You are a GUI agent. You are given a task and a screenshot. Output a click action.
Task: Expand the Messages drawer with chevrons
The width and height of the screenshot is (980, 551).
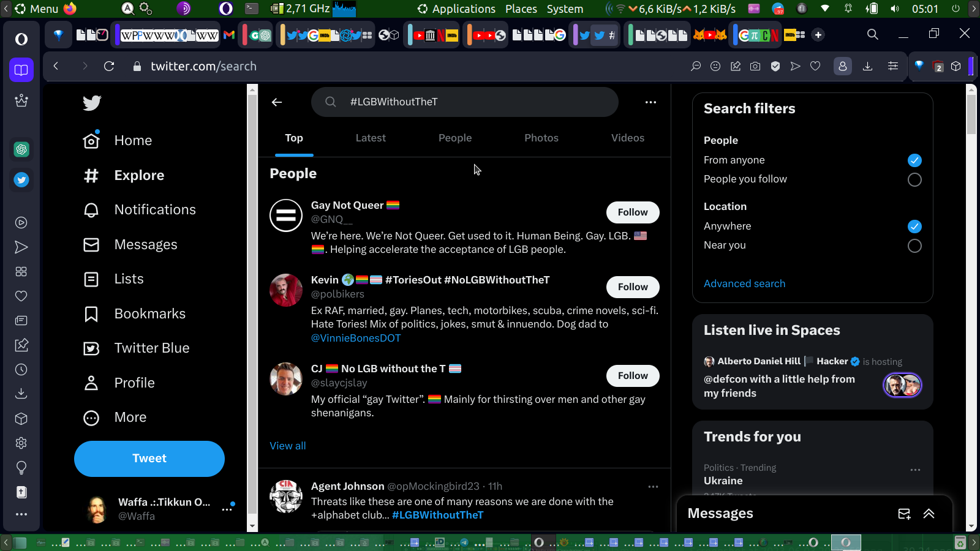929,514
